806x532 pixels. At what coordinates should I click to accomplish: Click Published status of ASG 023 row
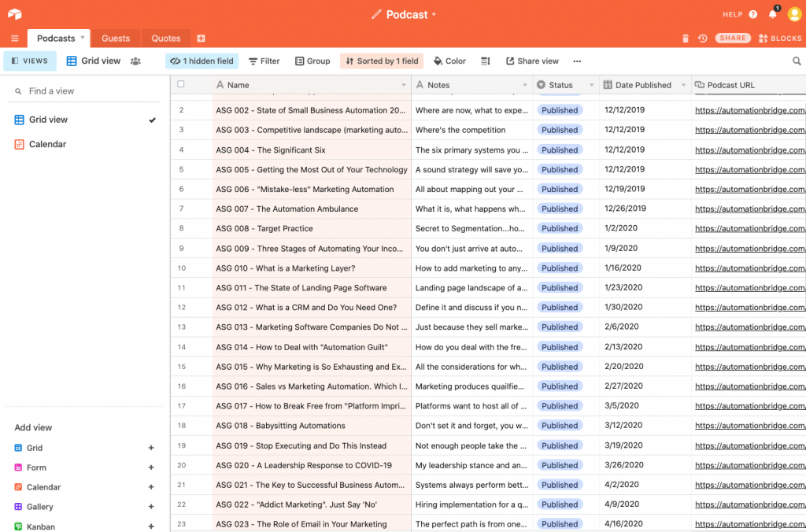[560, 525]
